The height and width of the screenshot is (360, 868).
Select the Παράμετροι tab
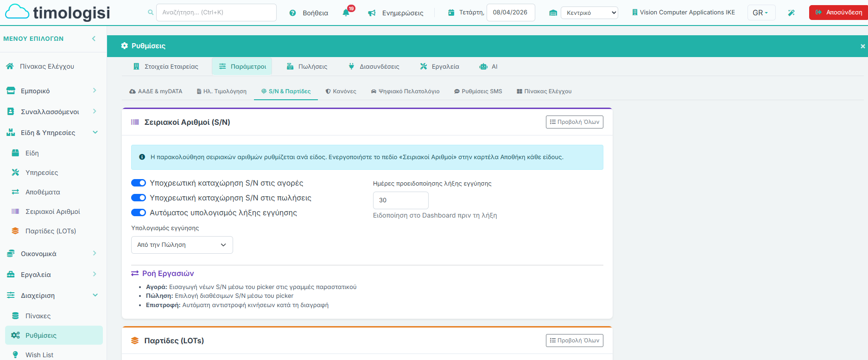coord(242,66)
